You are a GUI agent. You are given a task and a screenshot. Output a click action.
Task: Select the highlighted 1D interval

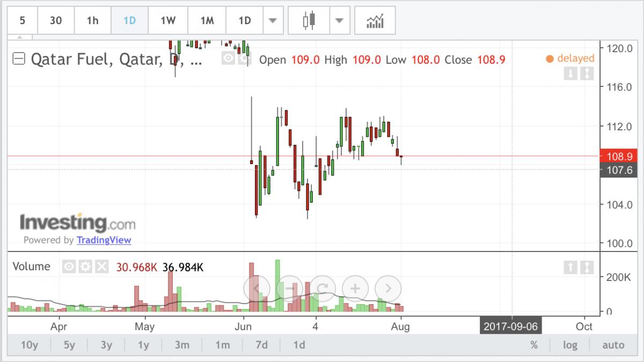[129, 21]
